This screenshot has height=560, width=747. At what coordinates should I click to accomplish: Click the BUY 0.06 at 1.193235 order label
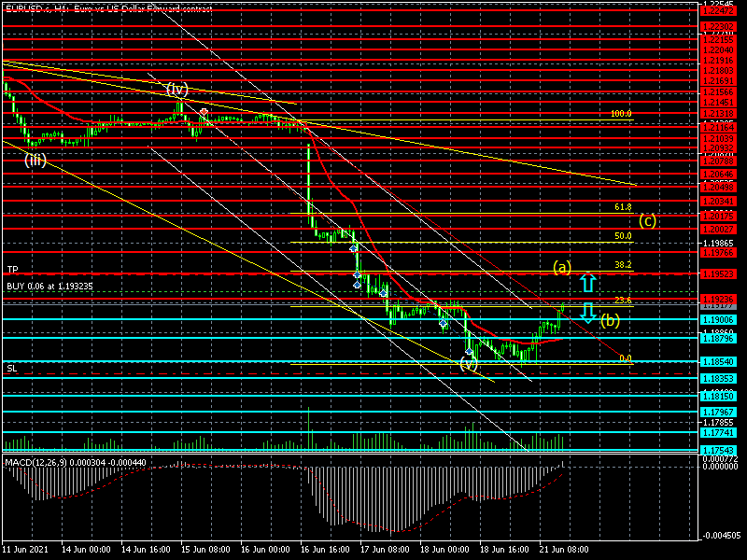pyautogui.click(x=50, y=287)
